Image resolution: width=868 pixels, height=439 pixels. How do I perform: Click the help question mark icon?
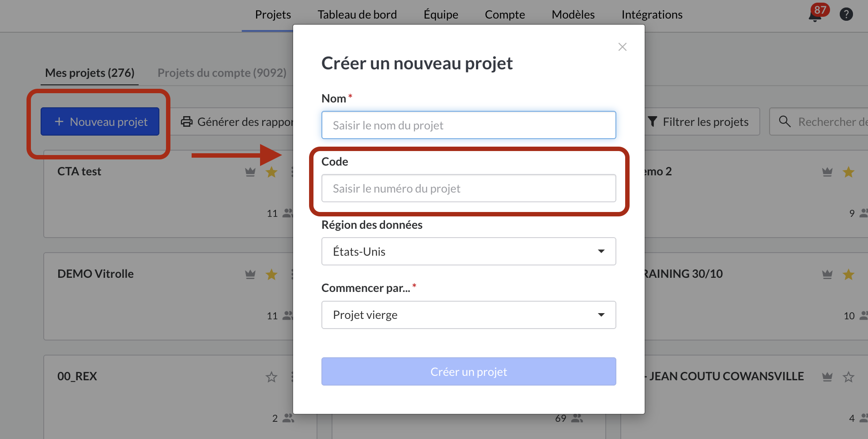(x=846, y=15)
